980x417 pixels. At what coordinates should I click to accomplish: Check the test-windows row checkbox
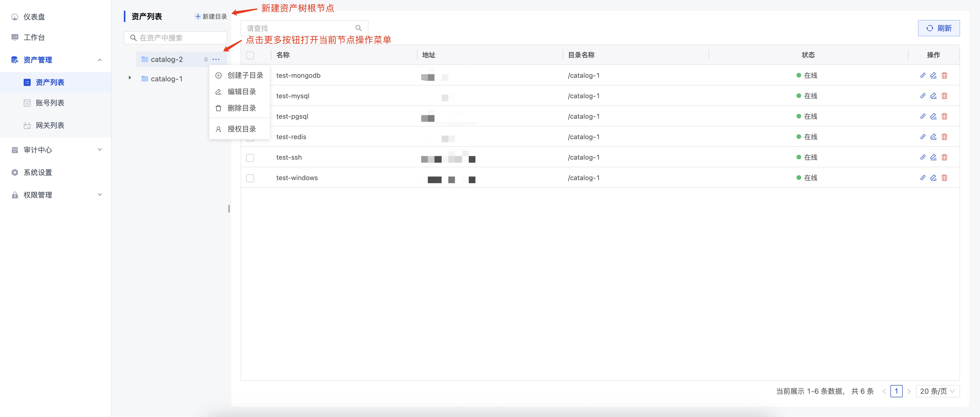pyautogui.click(x=250, y=178)
